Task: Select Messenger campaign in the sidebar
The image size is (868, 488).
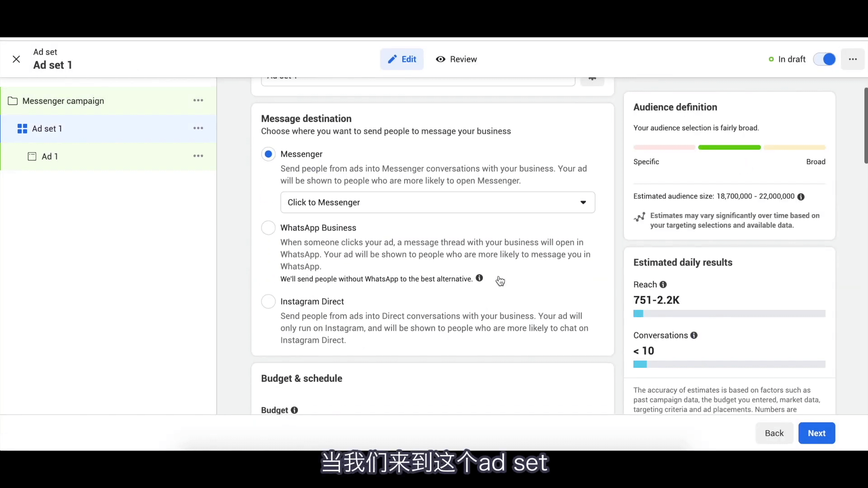Action: coord(108,101)
